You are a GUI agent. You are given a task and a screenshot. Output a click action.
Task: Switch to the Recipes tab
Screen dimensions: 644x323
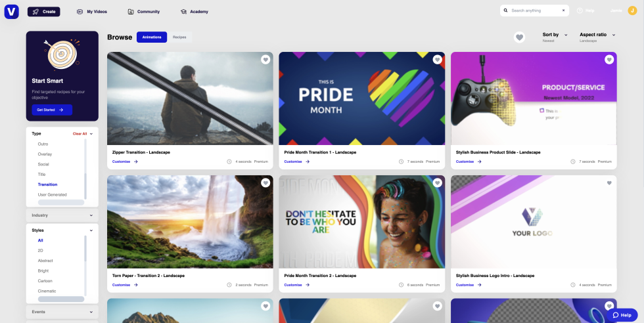(179, 37)
